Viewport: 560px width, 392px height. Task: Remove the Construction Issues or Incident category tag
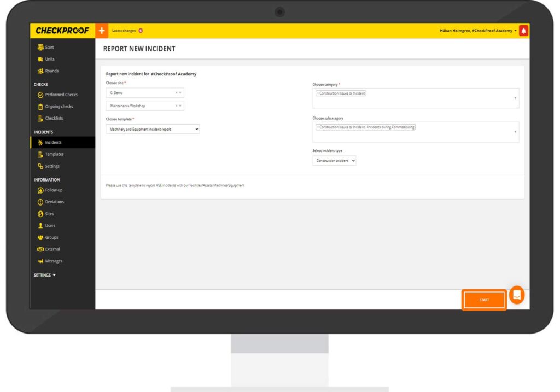[x=318, y=93]
